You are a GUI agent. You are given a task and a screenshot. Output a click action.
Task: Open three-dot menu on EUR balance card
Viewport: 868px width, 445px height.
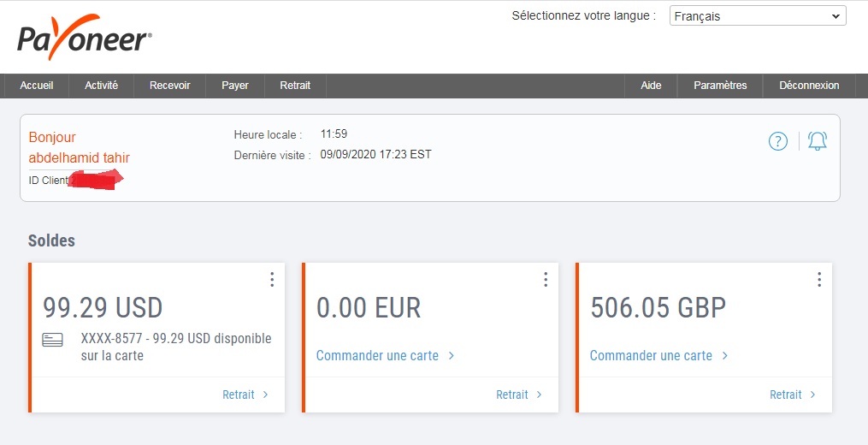(x=546, y=279)
